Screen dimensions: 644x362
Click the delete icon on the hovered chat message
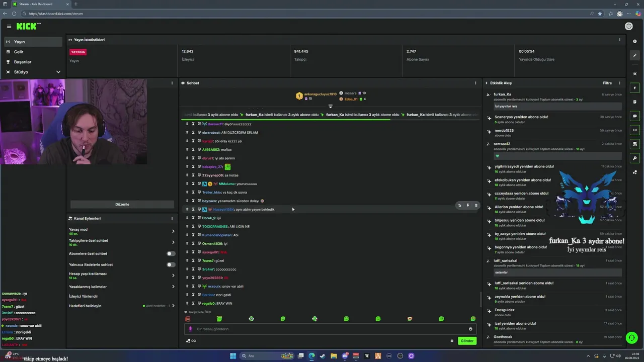coord(476,205)
